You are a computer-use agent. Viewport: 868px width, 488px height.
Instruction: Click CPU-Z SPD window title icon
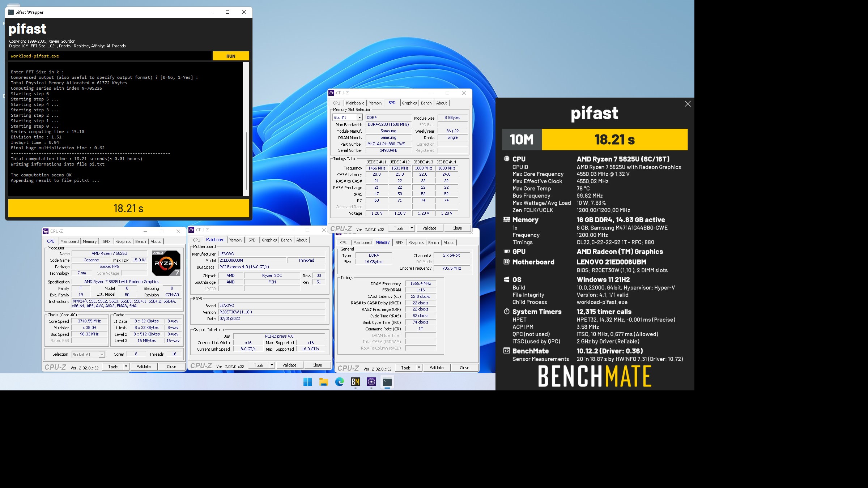pyautogui.click(x=331, y=93)
